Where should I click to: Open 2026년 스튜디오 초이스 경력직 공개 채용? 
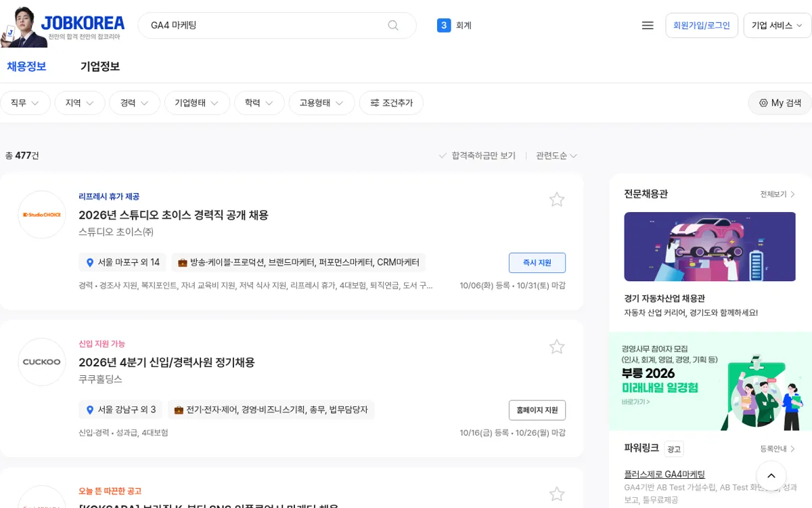(x=174, y=215)
